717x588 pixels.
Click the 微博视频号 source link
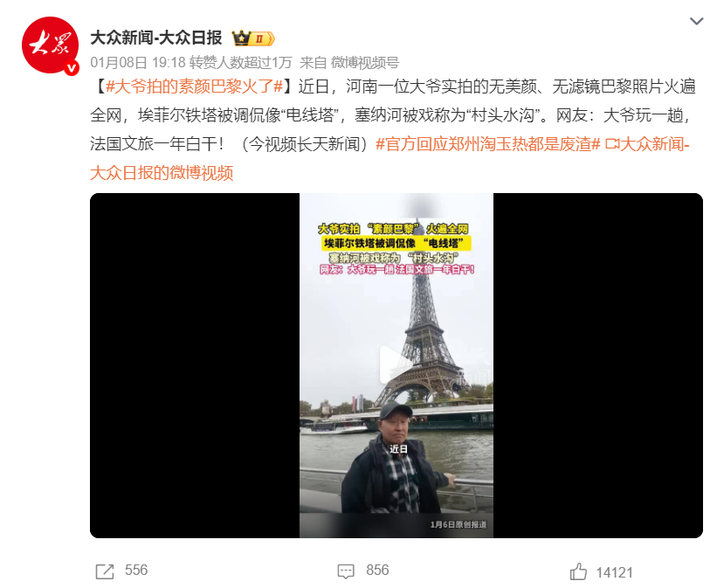click(365, 62)
